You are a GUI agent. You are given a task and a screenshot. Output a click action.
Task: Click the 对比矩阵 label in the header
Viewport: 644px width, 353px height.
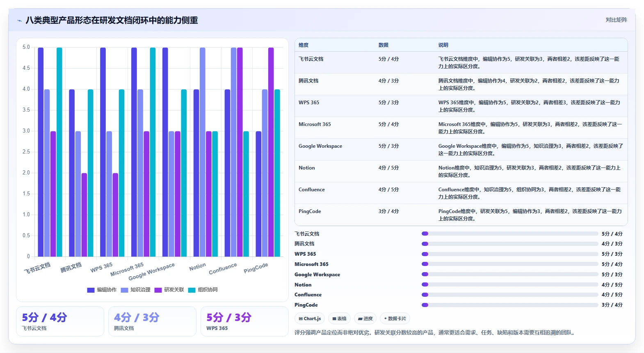click(x=617, y=20)
